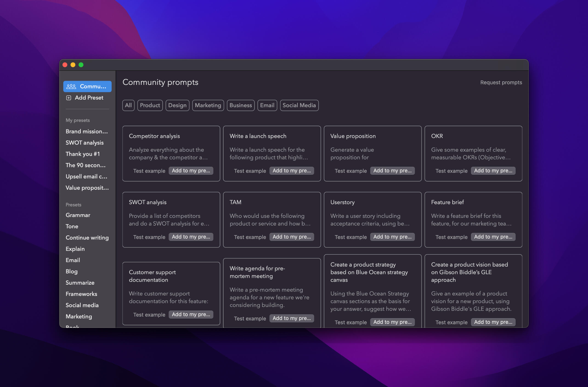Click the Add Preset plus icon

pos(69,98)
